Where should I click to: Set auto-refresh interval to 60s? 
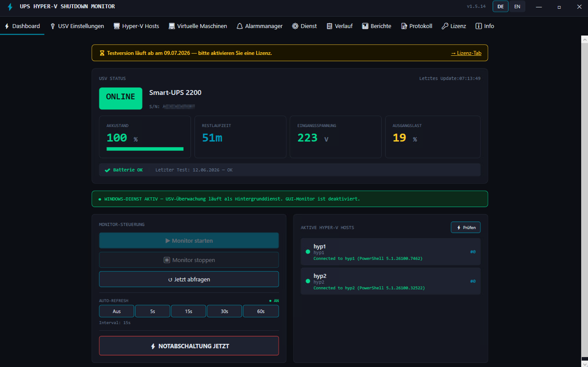(261, 311)
